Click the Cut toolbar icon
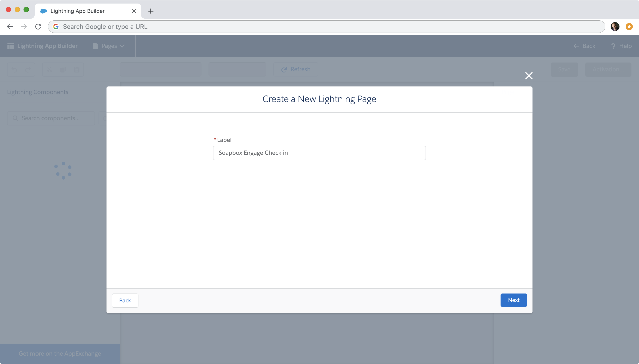 (x=49, y=70)
